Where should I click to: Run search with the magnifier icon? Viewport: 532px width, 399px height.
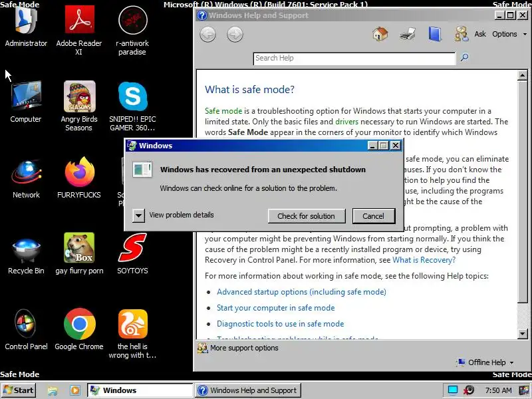click(x=464, y=57)
